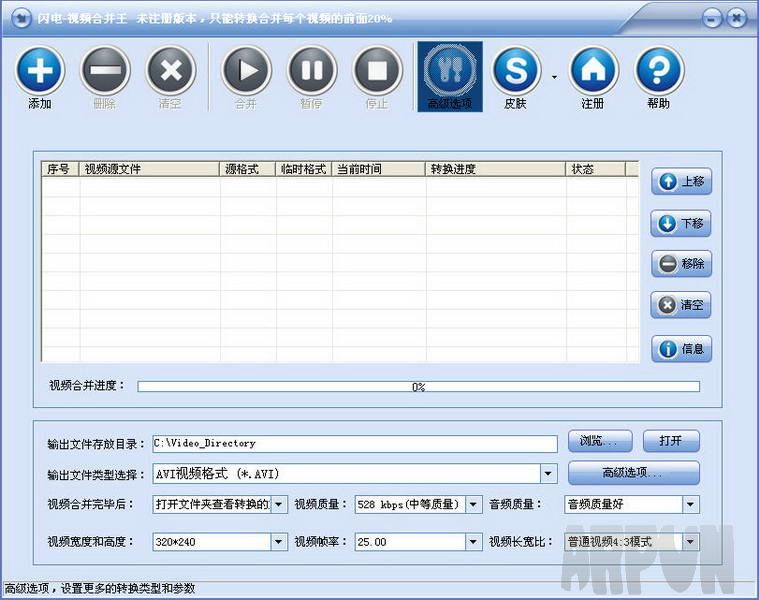
Task: Click the output directory path input field
Action: tap(354, 443)
